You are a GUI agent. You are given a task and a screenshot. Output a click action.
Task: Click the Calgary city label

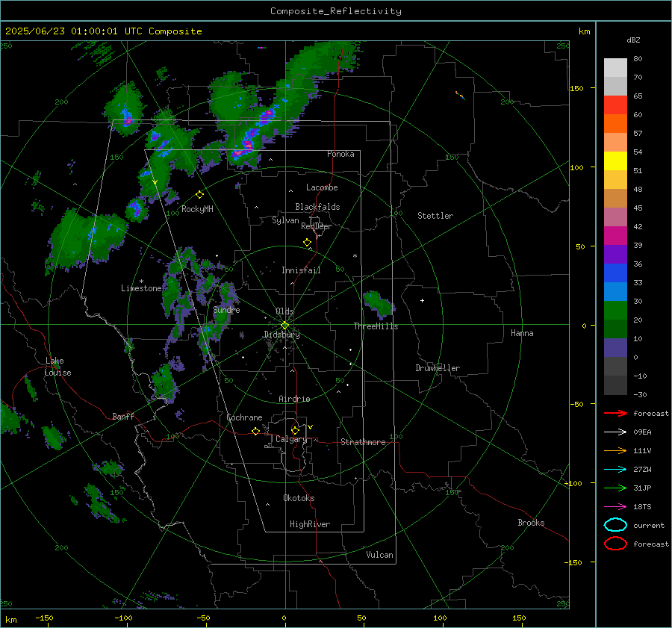coord(291,439)
